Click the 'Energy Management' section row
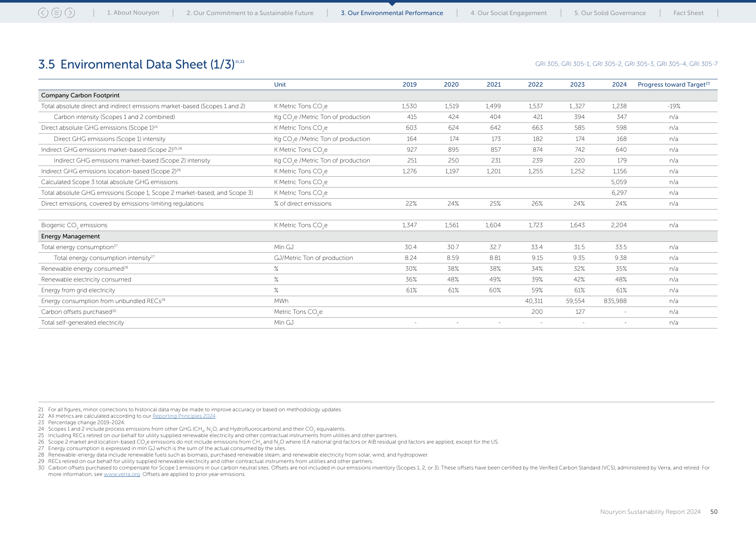Image resolution: width=756 pixels, height=535 pixels. coord(378,236)
